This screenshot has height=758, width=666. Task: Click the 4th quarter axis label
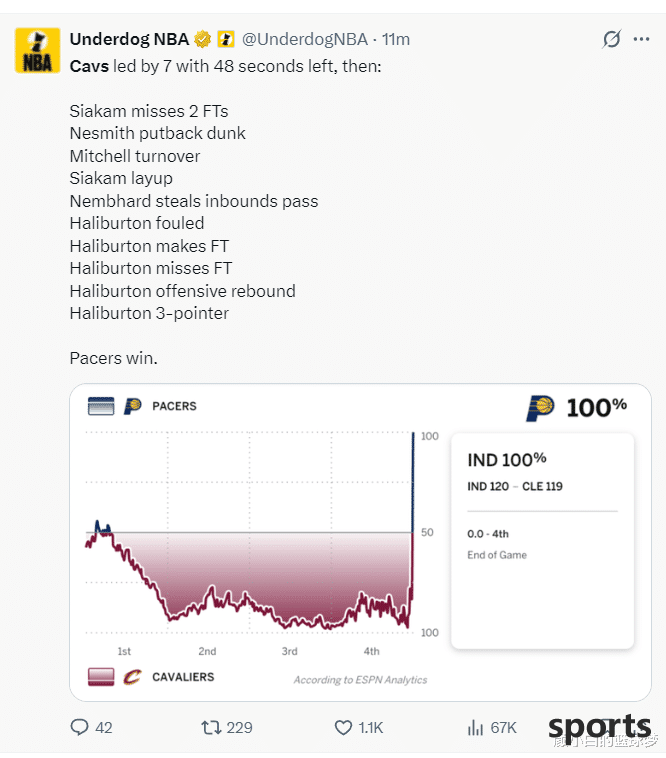tap(371, 651)
